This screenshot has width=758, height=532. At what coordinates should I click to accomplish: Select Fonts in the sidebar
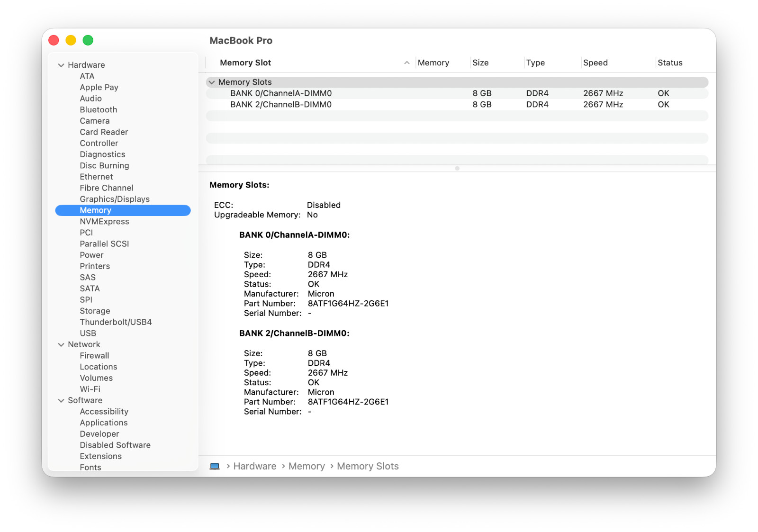pyautogui.click(x=90, y=467)
